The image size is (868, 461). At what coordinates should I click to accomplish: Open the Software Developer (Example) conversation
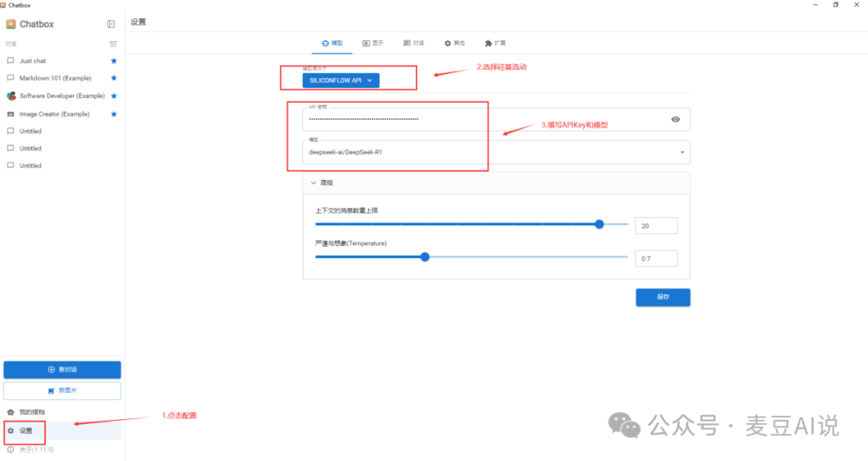[x=62, y=96]
